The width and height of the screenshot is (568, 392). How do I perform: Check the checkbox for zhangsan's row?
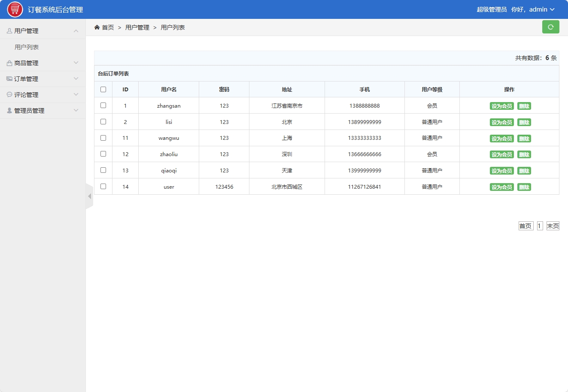pyautogui.click(x=103, y=105)
